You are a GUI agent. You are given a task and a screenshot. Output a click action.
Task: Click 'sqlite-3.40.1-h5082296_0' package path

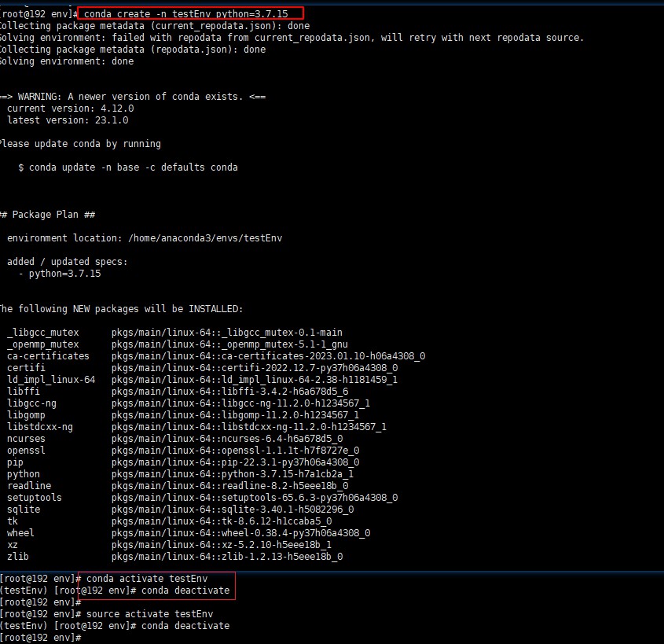click(x=233, y=510)
